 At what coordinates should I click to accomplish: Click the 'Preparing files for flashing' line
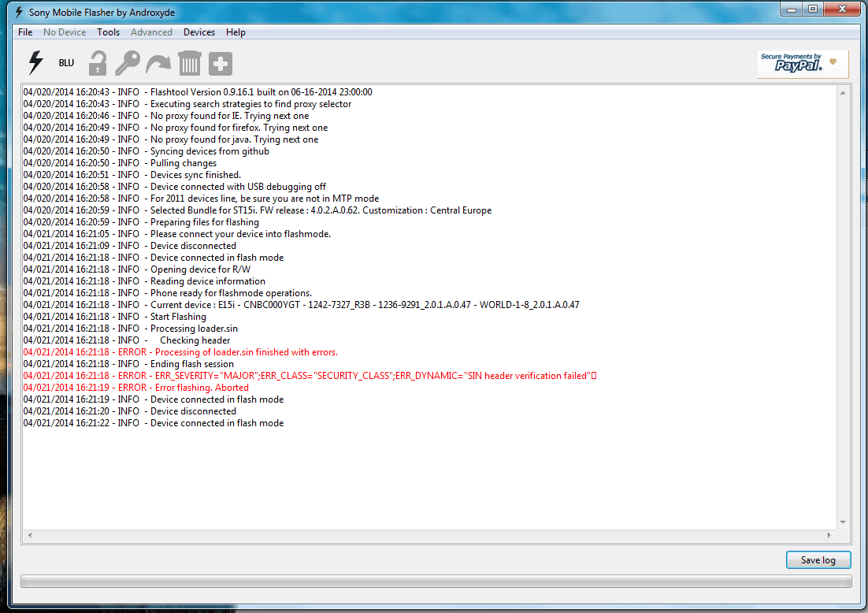(x=141, y=222)
